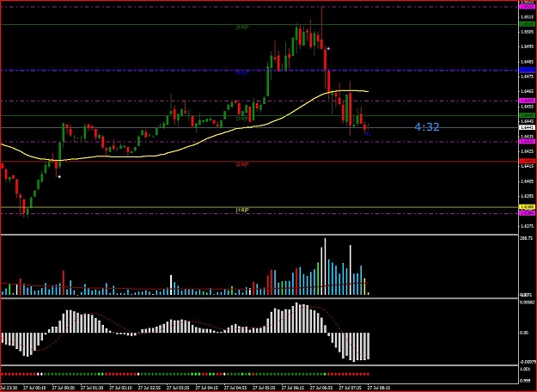This screenshot has width=537, height=392.
Task: Click the 4:32 candle countdown timer
Action: coord(427,127)
